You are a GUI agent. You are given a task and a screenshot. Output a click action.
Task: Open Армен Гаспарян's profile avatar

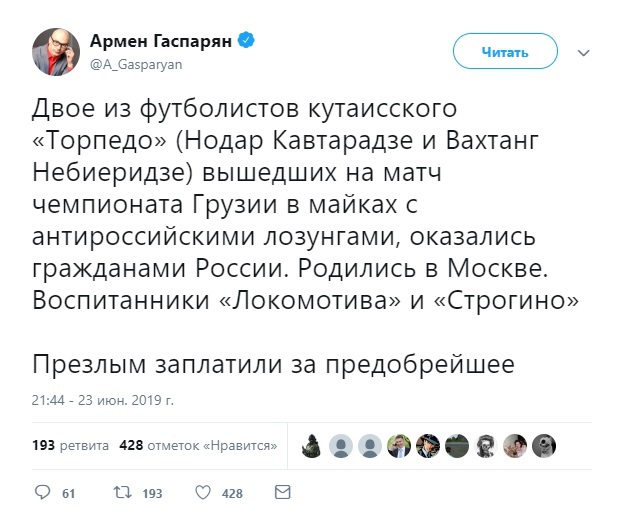point(56,51)
